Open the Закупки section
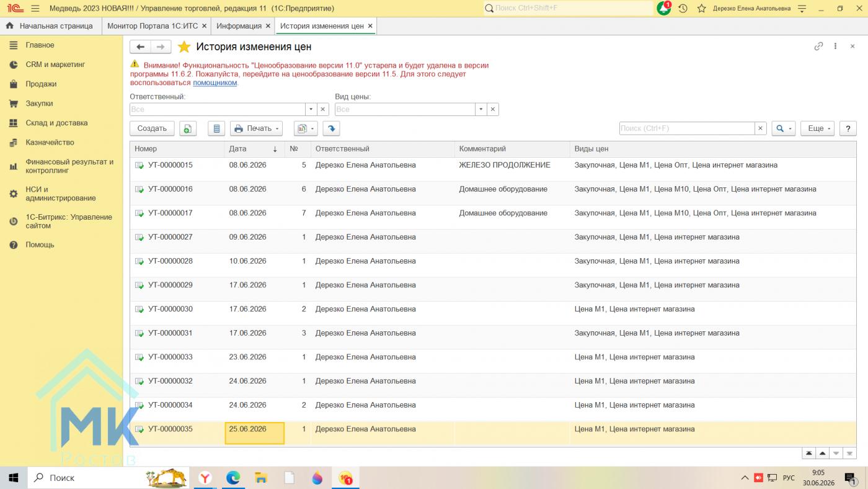 pos(61,104)
